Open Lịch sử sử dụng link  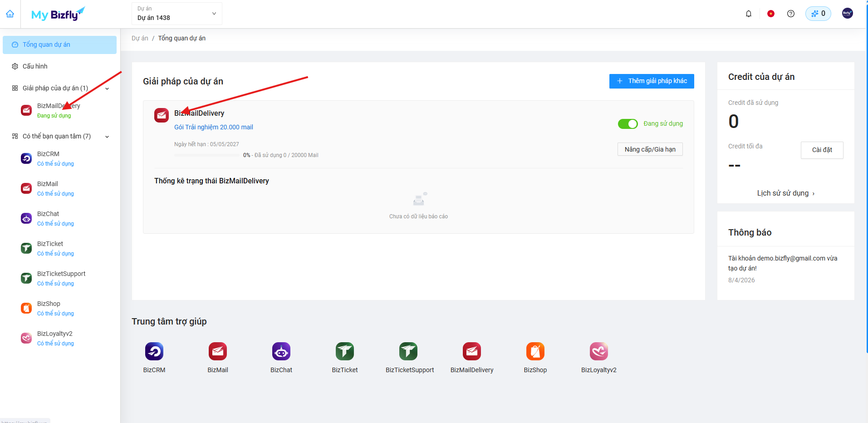[x=786, y=193]
